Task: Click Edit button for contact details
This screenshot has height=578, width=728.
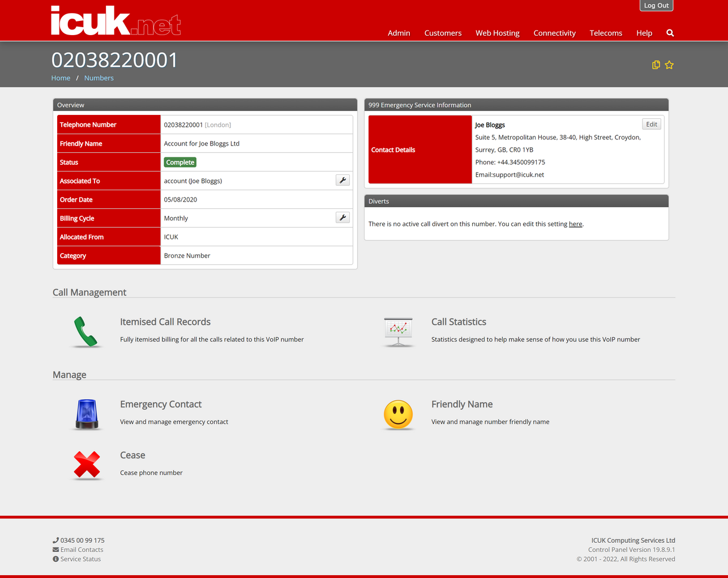Action: (652, 125)
